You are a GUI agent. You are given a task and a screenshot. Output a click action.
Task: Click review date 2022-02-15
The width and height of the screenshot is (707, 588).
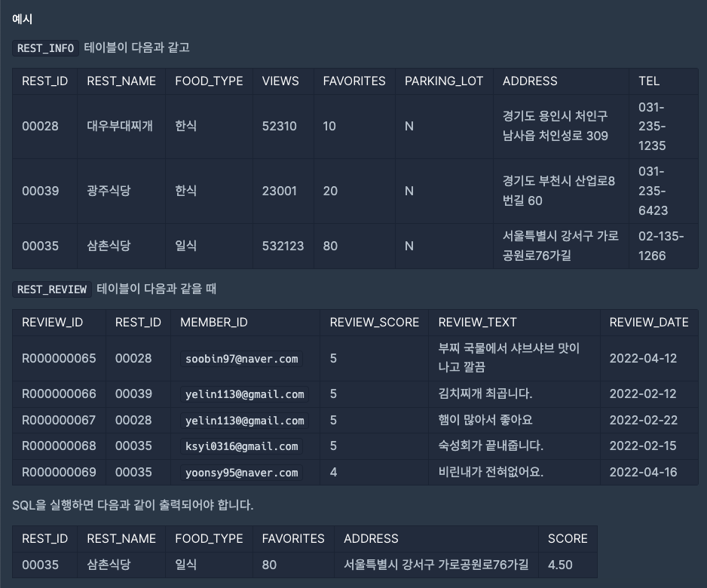pos(643,446)
